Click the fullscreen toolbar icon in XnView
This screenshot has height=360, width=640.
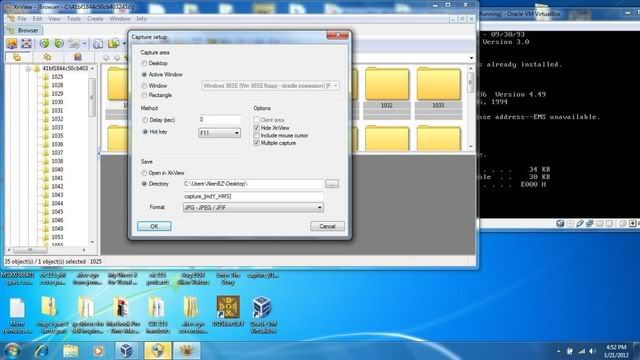tap(26, 43)
